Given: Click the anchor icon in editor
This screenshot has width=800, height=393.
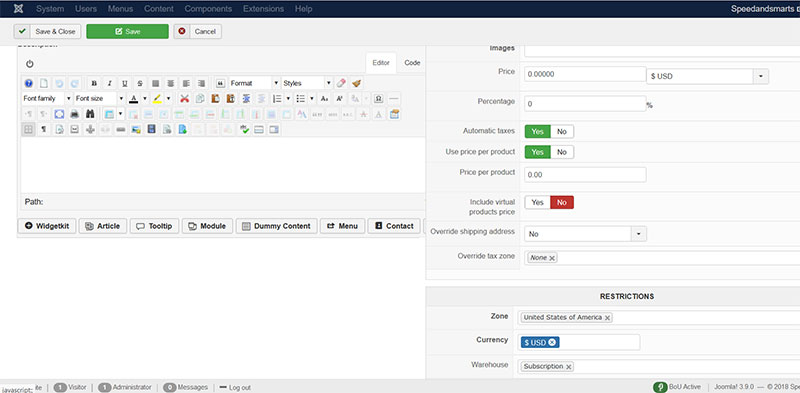Looking at the screenshot, I should 90,130.
